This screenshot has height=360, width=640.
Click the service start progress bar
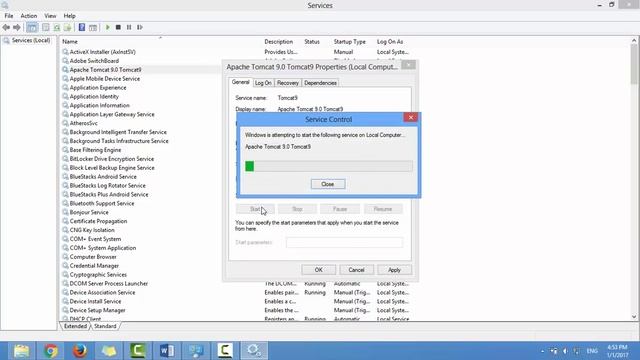tap(329, 166)
